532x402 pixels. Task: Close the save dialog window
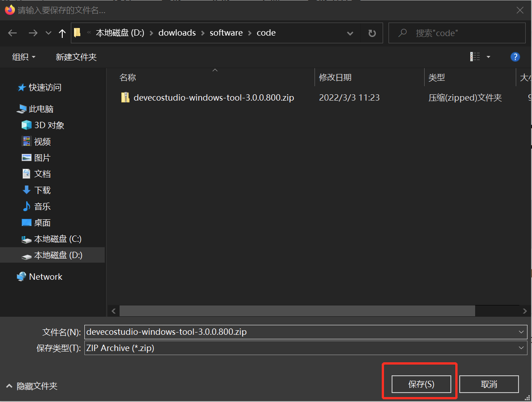tap(520, 10)
